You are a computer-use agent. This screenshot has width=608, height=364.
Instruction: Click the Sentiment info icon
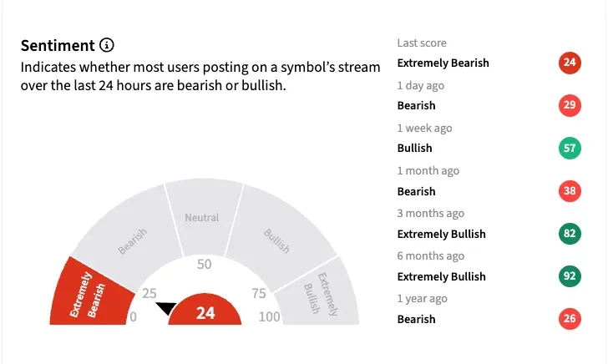(x=106, y=45)
